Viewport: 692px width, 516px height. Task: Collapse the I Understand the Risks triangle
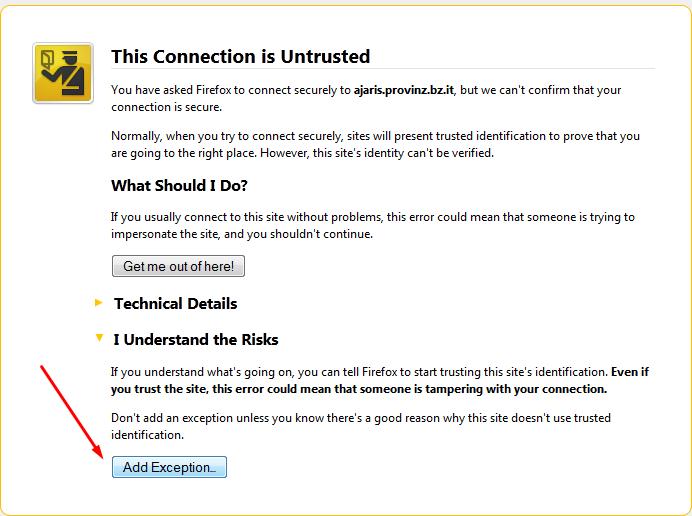98,339
